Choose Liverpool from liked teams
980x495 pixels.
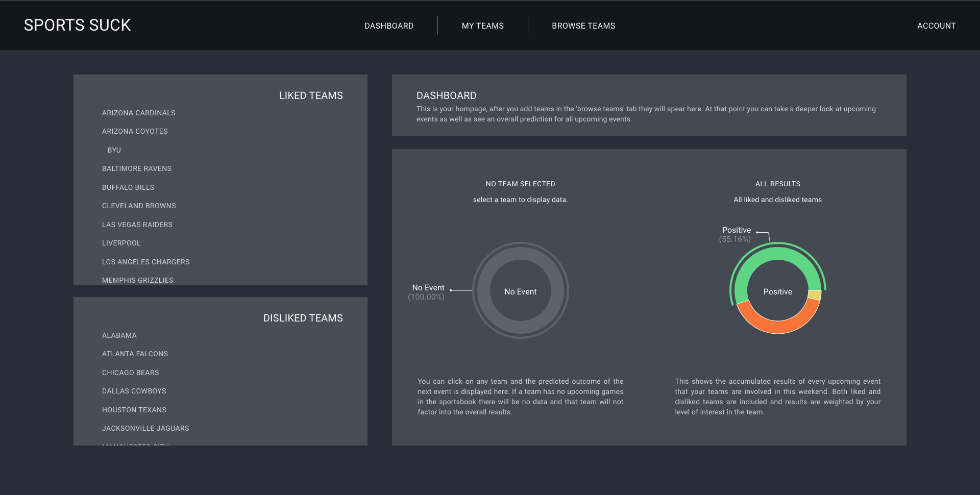click(x=121, y=243)
